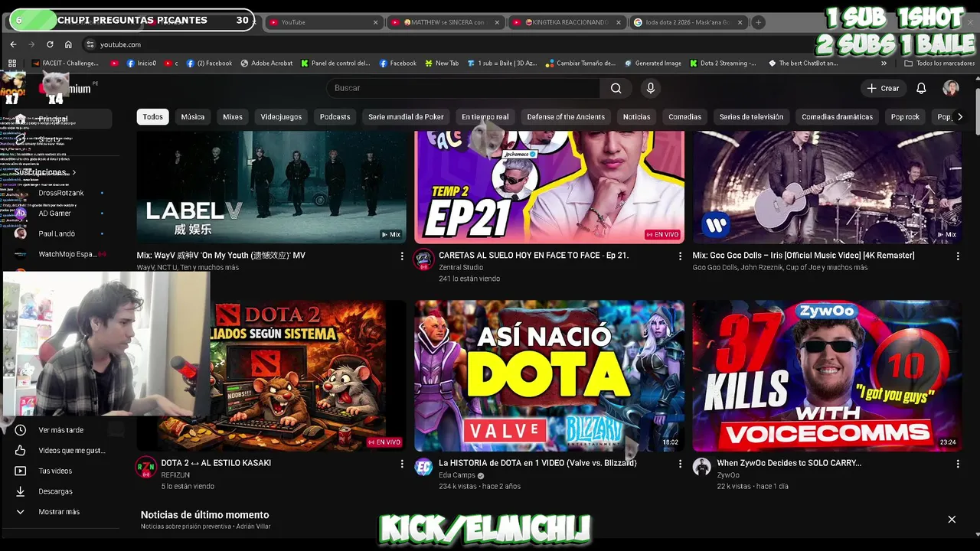Select Series de televisión chip

pyautogui.click(x=751, y=117)
